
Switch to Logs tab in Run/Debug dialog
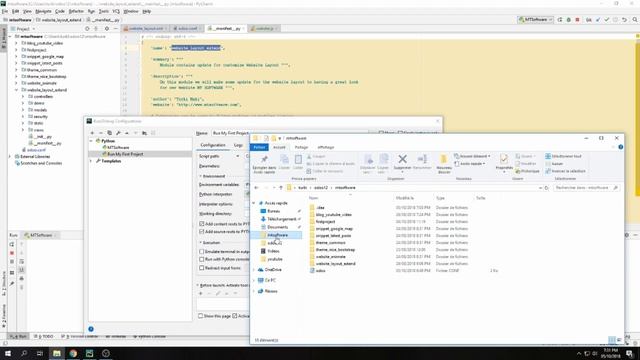[238, 145]
